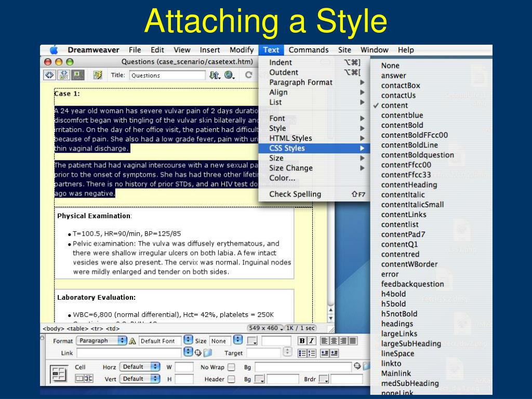532x399 pixels.
Task: Open the Live Data view lightning icon
Action: coord(98,75)
